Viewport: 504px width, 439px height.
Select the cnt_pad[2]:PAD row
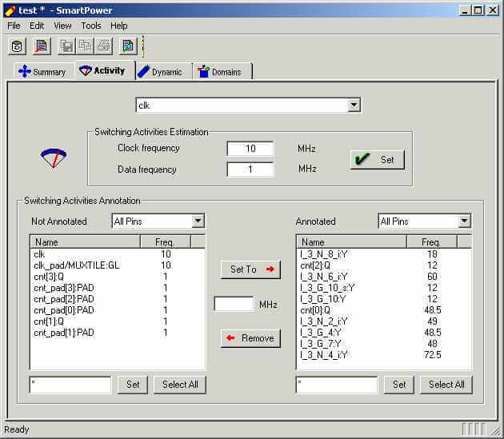tap(118, 299)
